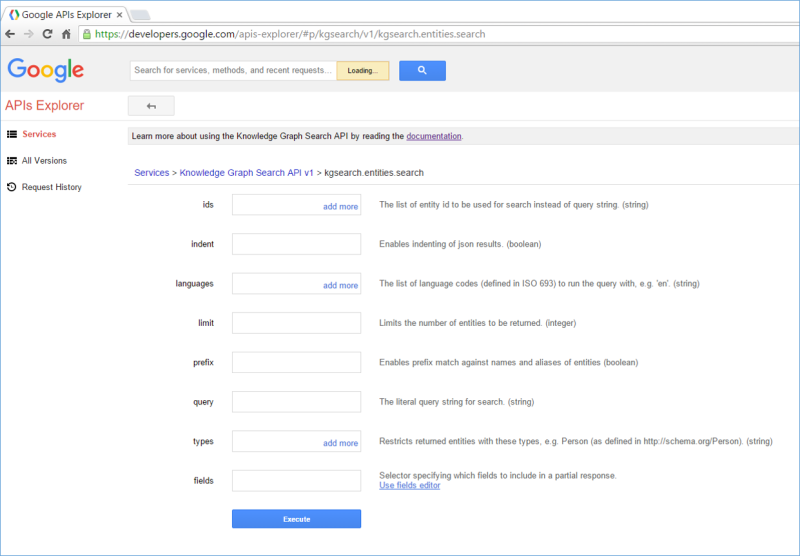Select the Google APIs Explorer tab
This screenshot has height=556, width=800.
pos(66,15)
